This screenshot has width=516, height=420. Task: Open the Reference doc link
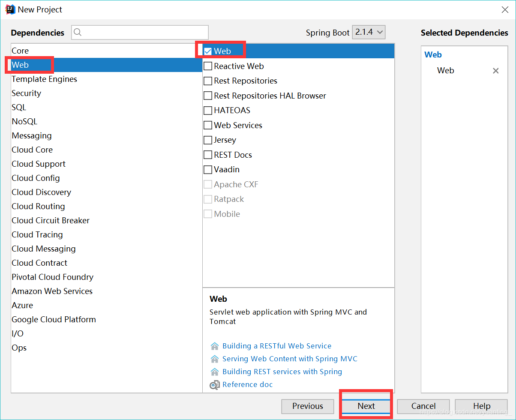[248, 385]
